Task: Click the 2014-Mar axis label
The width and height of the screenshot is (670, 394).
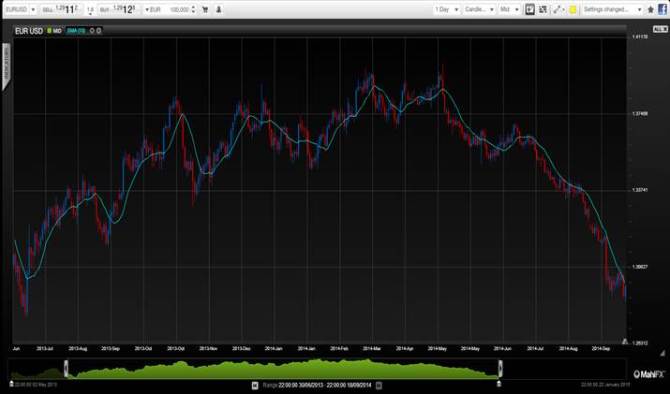Action: pos(372,349)
